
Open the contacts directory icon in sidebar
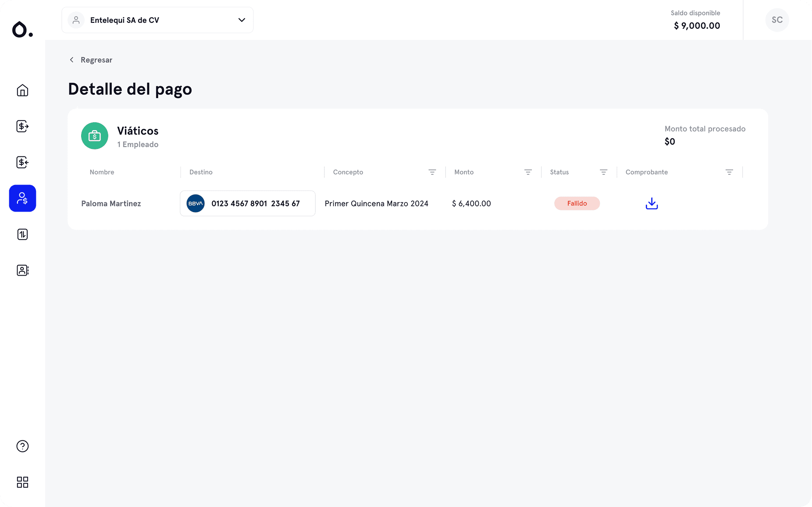(x=22, y=270)
